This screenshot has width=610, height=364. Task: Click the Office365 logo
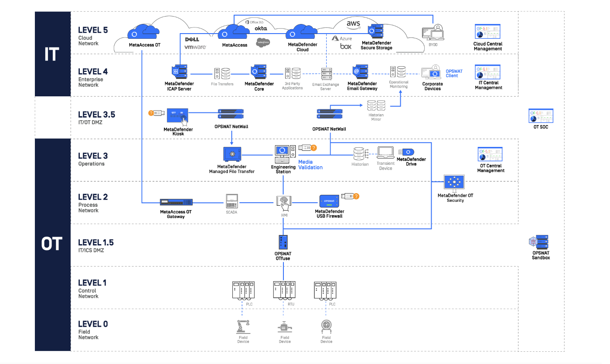[x=255, y=21]
